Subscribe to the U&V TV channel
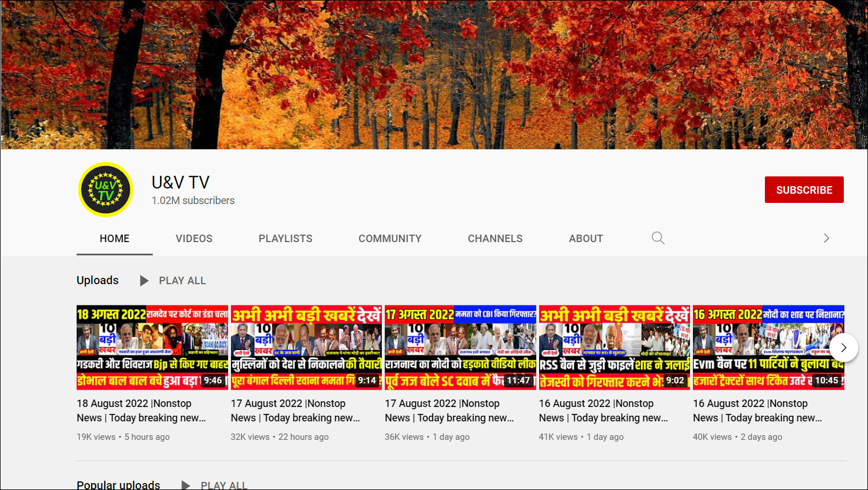This screenshot has height=490, width=868. [x=803, y=190]
